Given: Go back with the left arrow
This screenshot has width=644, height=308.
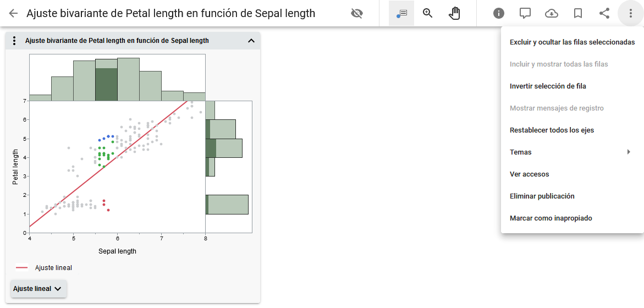Looking at the screenshot, I should (x=13, y=13).
